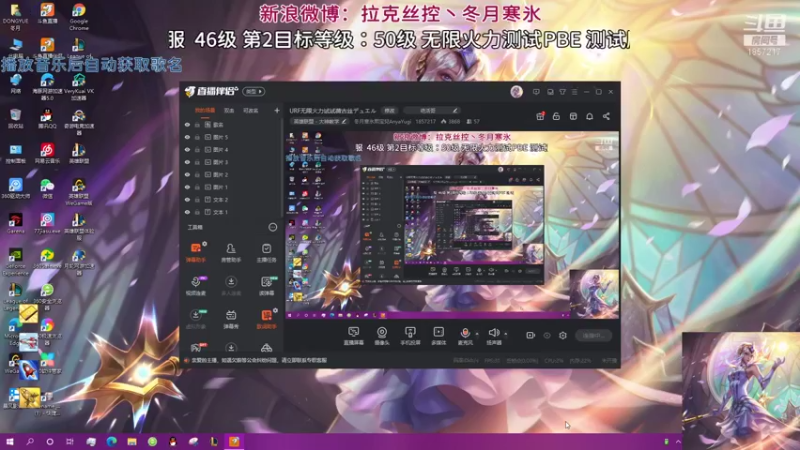Mute the 麦克风 microphone

tap(465, 335)
